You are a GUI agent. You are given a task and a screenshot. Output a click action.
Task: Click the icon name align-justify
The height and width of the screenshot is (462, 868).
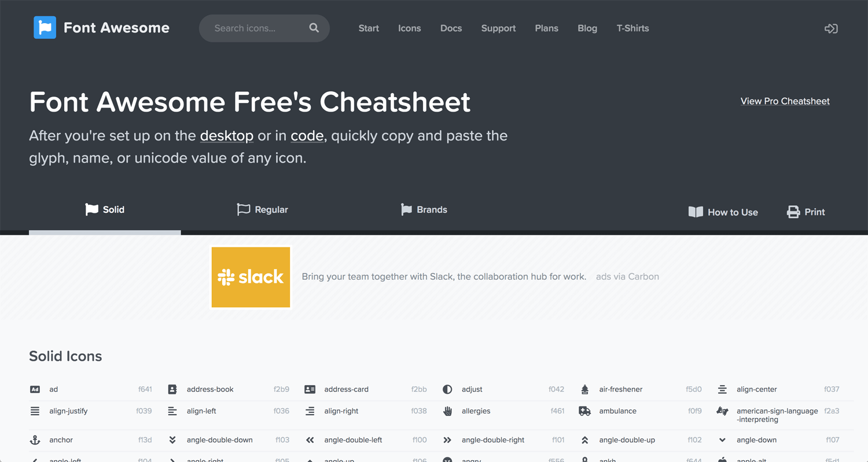pos(68,411)
